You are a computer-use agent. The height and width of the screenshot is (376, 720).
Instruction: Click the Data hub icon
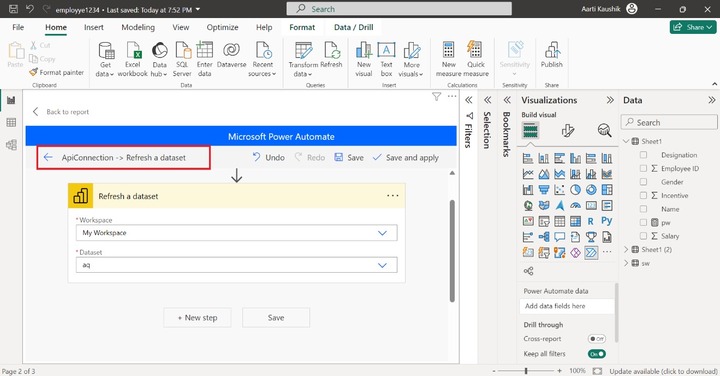(x=159, y=51)
